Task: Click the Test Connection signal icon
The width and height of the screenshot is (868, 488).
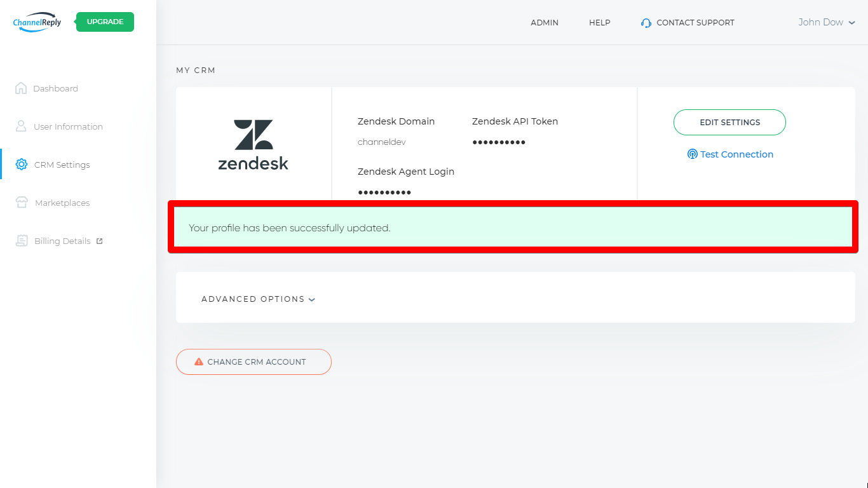Action: [x=693, y=154]
